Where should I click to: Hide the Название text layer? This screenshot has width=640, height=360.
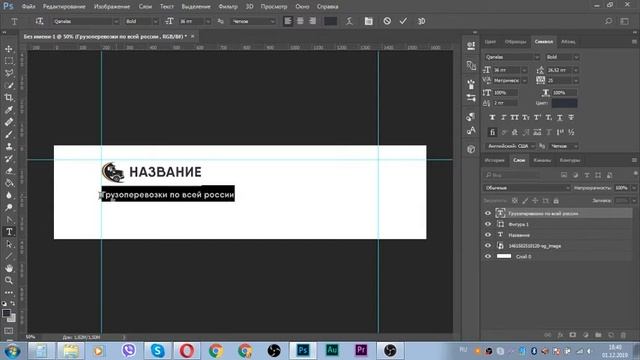(488, 235)
